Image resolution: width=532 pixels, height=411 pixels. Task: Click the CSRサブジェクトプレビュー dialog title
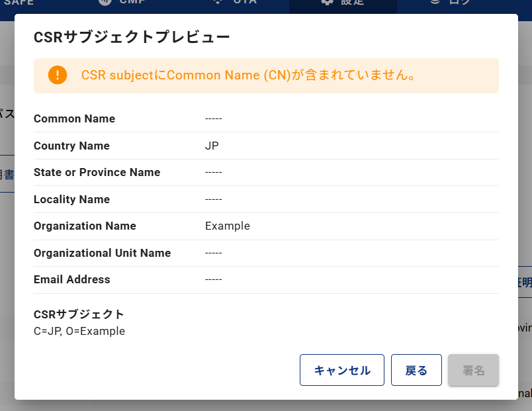(x=132, y=37)
